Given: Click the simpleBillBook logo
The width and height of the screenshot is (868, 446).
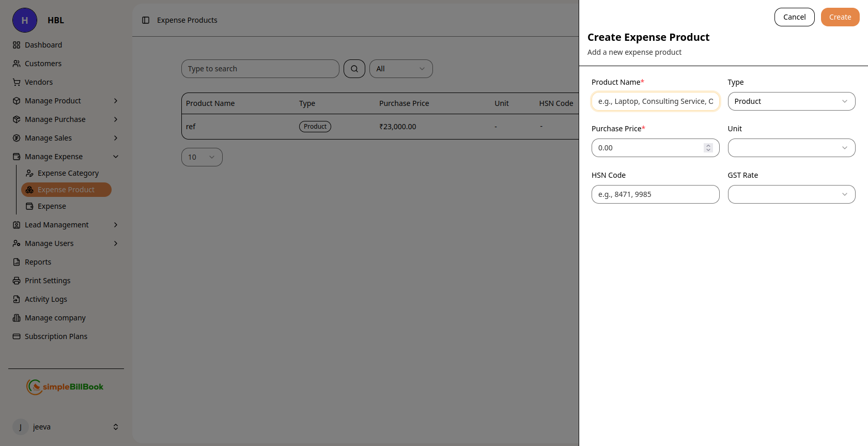Looking at the screenshot, I should 65,387.
